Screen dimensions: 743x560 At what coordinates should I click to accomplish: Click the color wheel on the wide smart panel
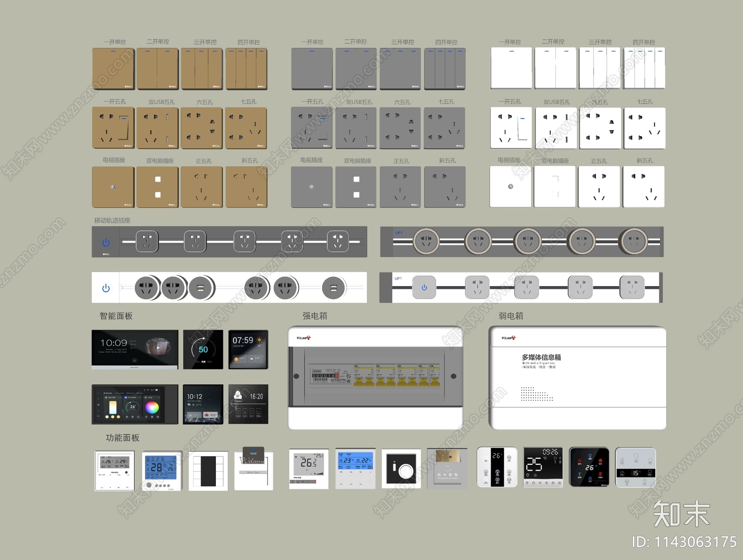tap(152, 408)
